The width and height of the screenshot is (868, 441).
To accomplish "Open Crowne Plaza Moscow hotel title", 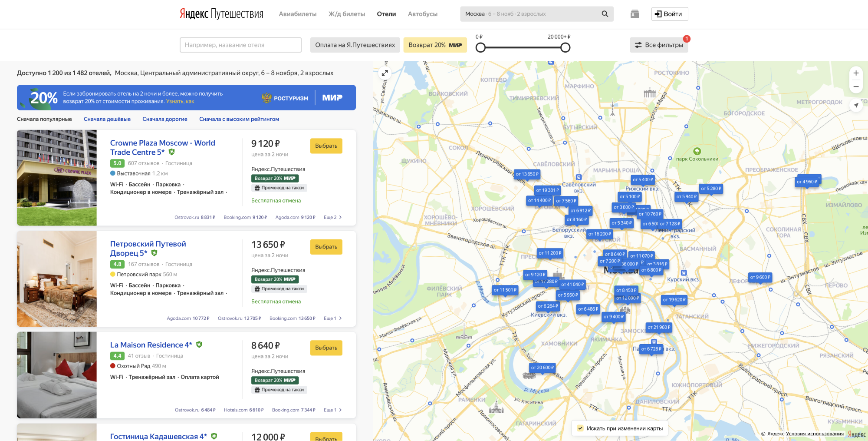I will [162, 147].
